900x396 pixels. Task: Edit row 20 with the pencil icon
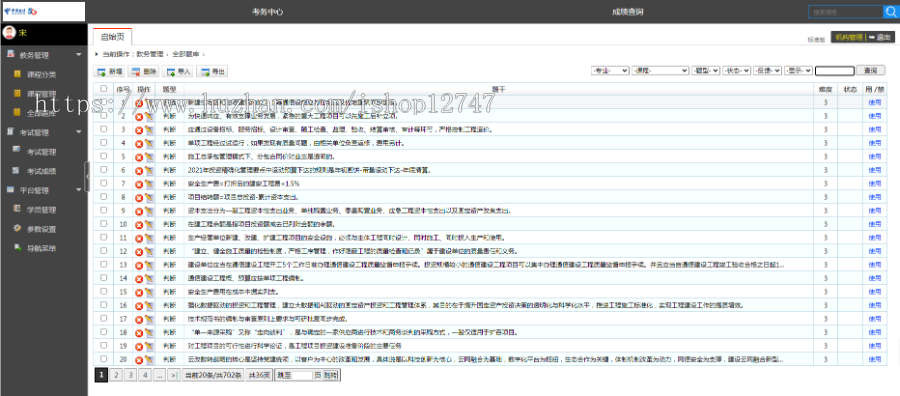click(149, 359)
